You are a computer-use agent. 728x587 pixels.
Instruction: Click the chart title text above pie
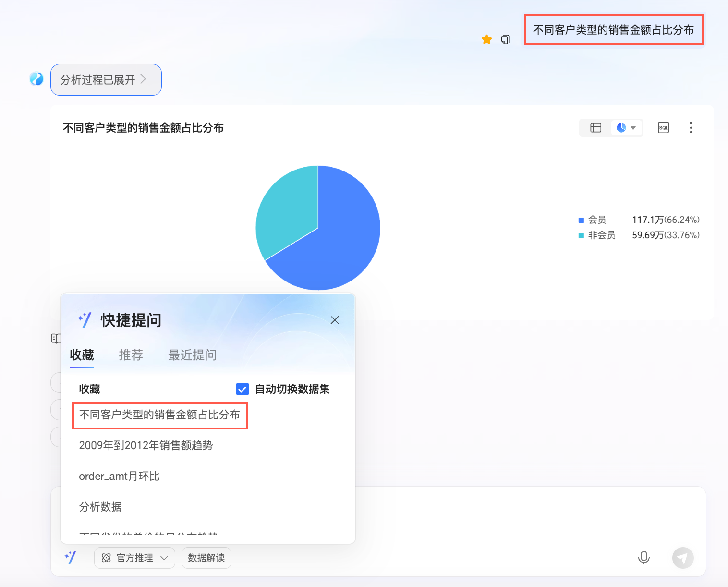[143, 128]
